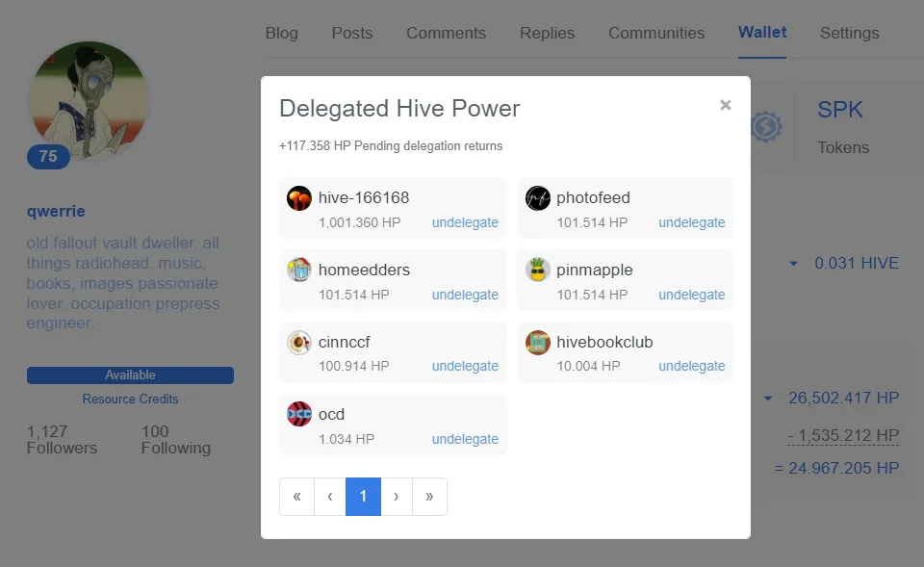Undelegate from hive-166168
The height and width of the screenshot is (567, 924).
pos(465,222)
